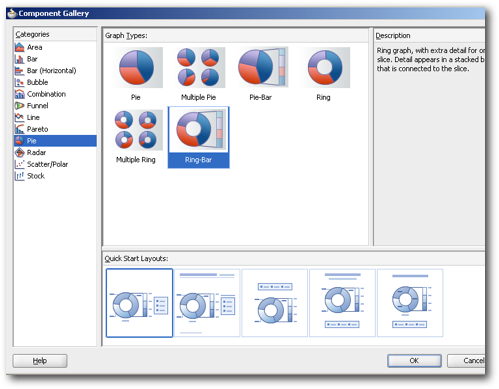
Task: Pick third quick start layout with top legend
Action: (275, 303)
